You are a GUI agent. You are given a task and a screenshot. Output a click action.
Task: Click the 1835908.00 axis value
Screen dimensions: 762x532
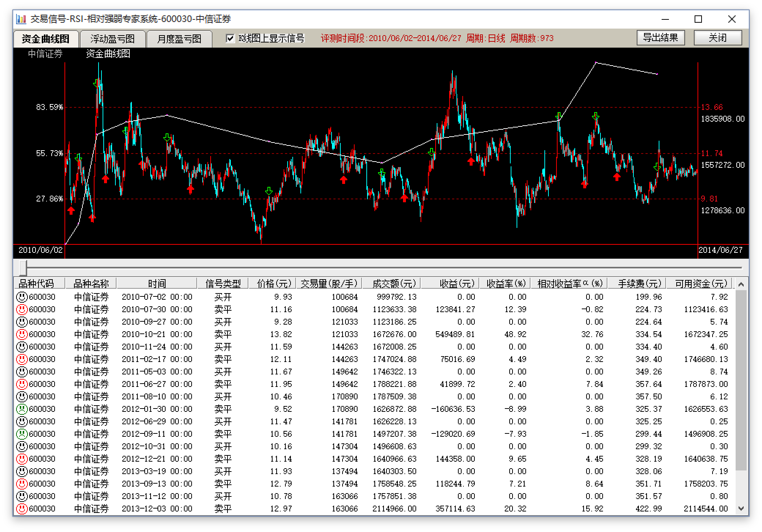pos(723,119)
